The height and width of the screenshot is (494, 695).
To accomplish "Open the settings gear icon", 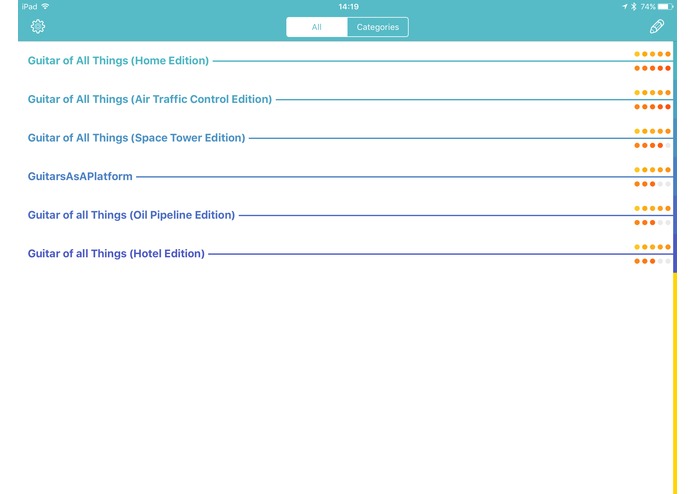I will pos(38,27).
